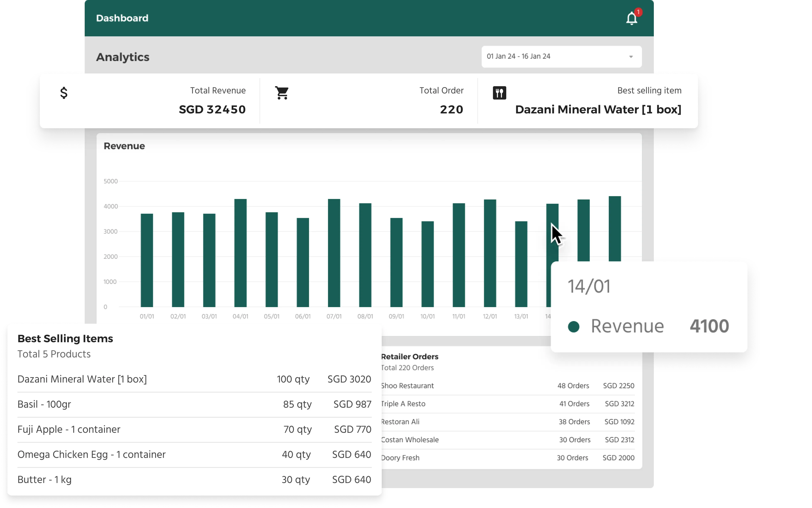Click the SGD 3020 amount
The width and height of the screenshot is (812, 508).
(x=349, y=379)
